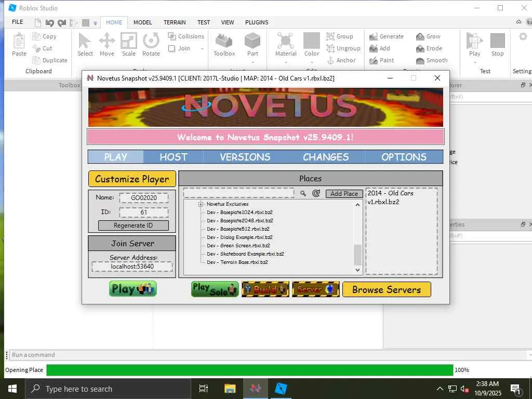Image resolution: width=532 pixels, height=399 pixels.
Task: Open the dropdown arrow under Play test
Action: coord(475,62)
